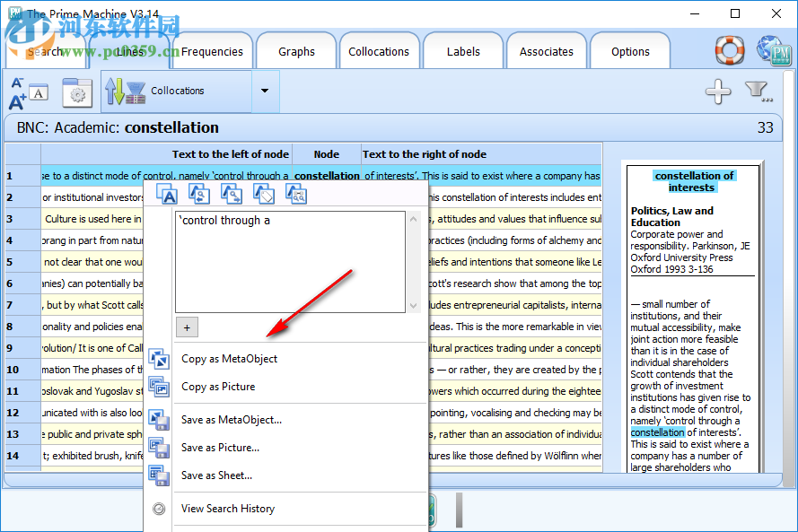Select concordance row number 7

(x=23, y=305)
